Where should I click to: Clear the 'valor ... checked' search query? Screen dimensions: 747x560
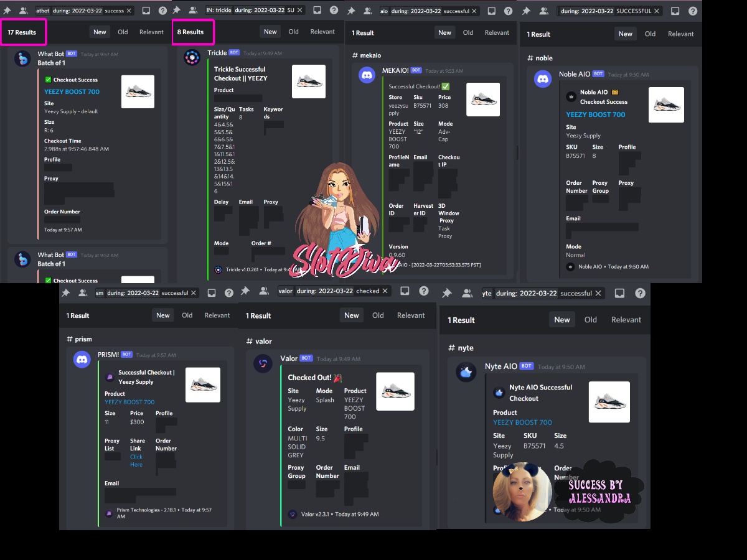tap(385, 291)
